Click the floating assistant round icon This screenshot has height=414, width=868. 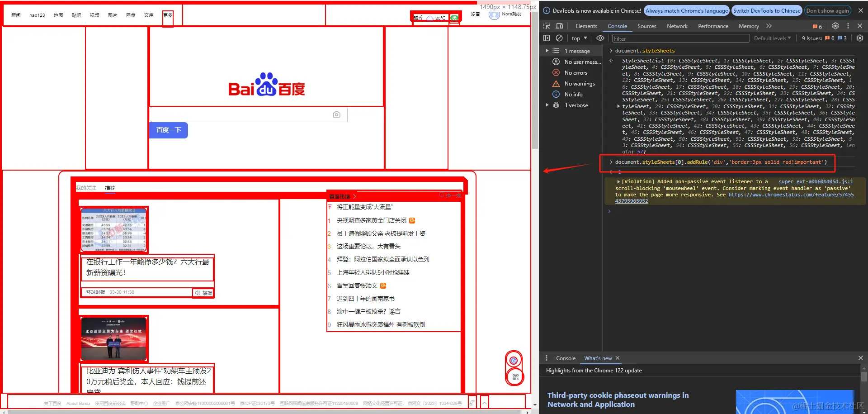click(x=514, y=360)
